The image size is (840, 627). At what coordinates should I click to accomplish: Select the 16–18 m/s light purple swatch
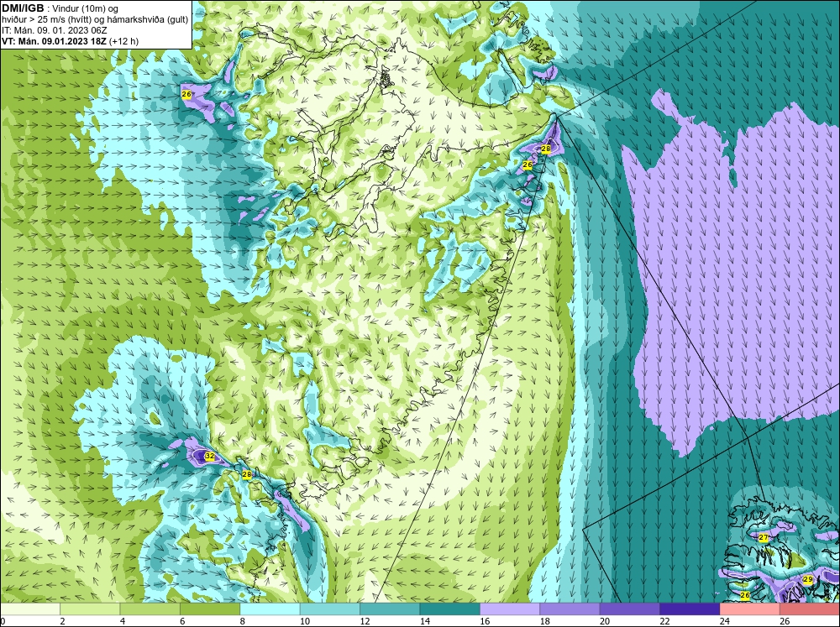pos(510,609)
